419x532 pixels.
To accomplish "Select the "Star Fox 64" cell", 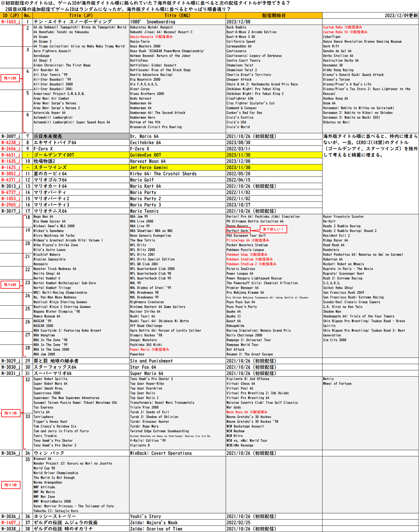I will click(x=177, y=367).
